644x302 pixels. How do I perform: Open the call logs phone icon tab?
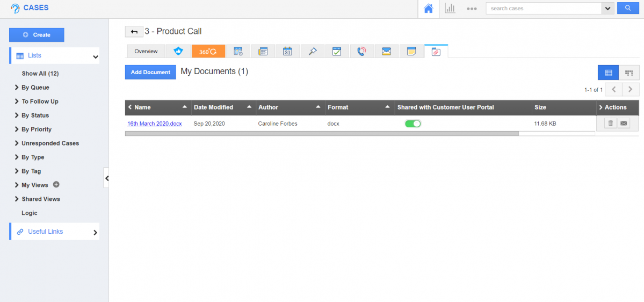361,52
